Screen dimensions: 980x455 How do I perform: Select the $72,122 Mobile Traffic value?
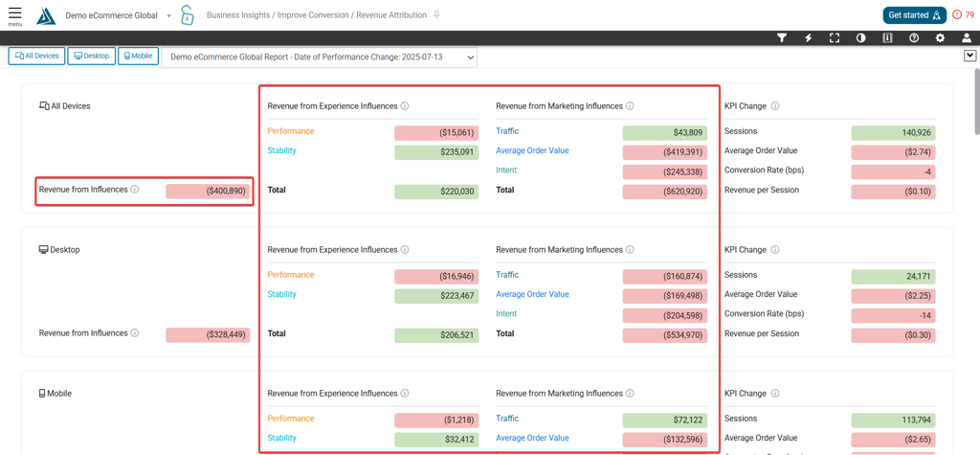[665, 421]
